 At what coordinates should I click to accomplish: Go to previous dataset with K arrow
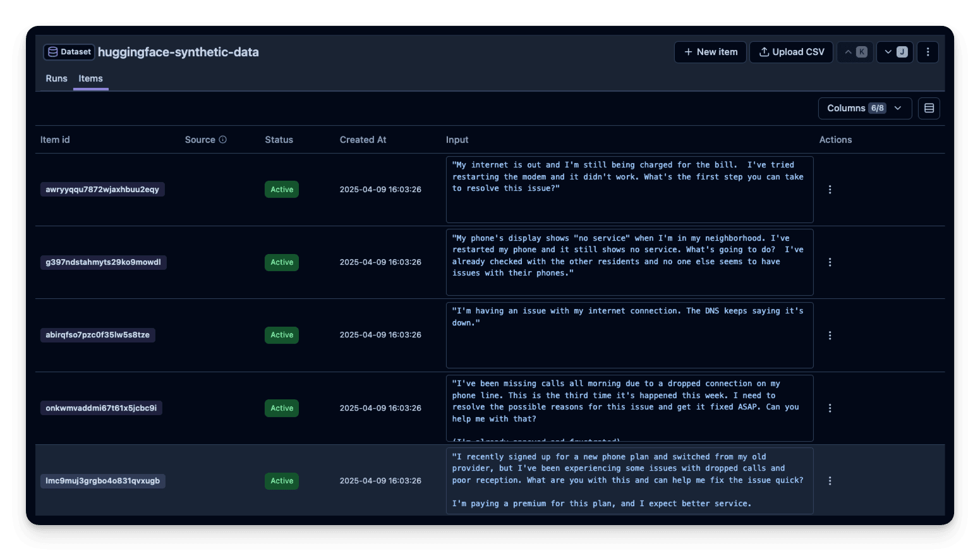coord(855,52)
